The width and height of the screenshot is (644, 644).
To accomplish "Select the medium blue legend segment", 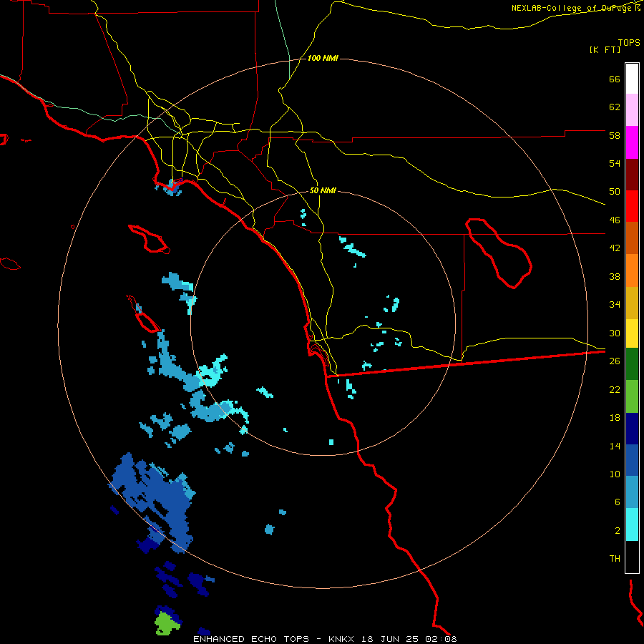I will point(632,460).
